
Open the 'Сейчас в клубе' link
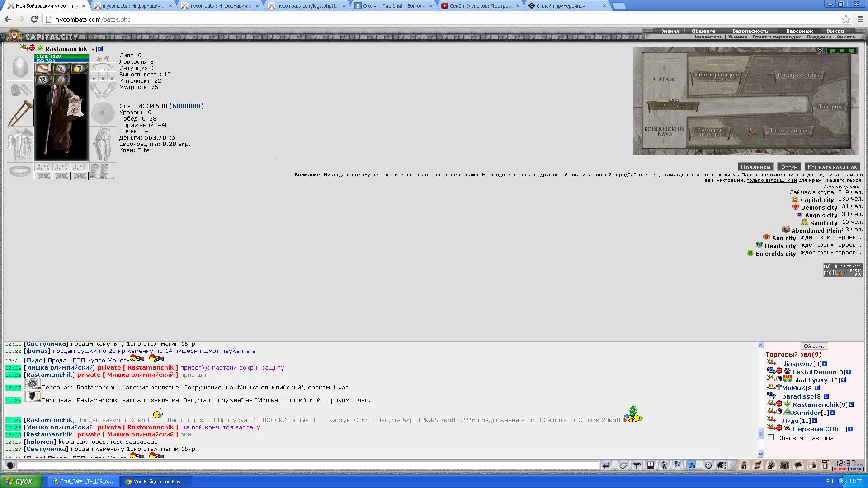pyautogui.click(x=811, y=192)
